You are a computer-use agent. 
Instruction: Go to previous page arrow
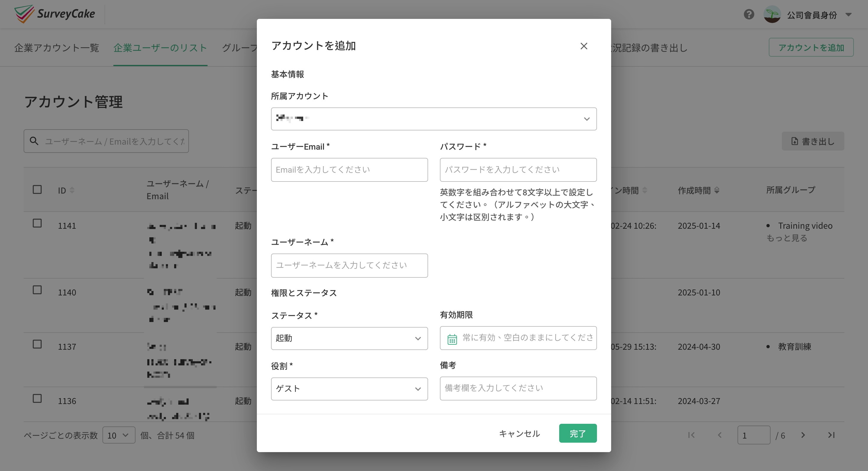719,435
